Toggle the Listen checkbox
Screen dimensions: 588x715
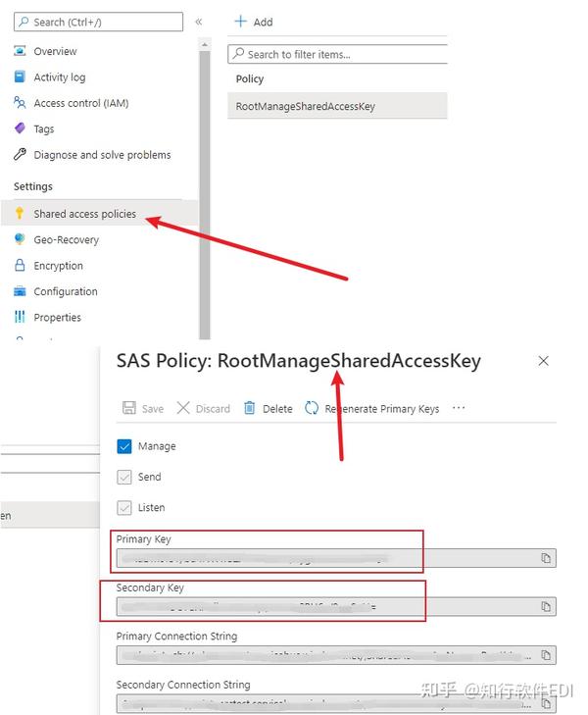[124, 507]
